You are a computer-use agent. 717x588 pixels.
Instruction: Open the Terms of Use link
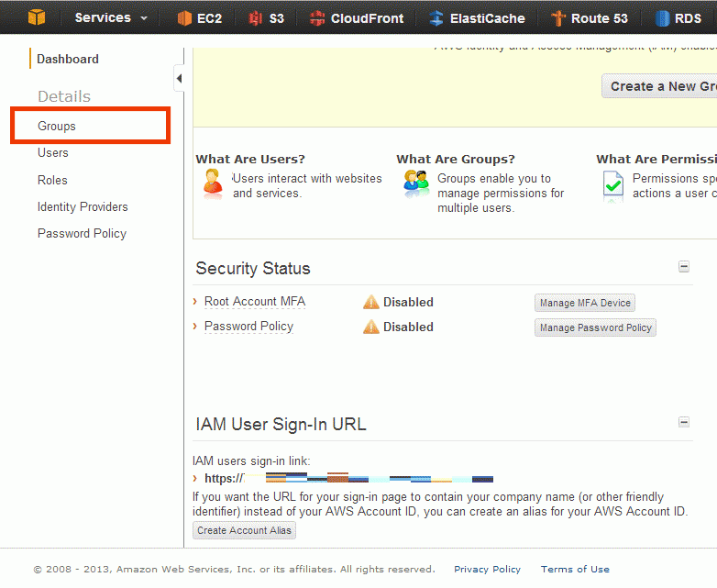575,570
